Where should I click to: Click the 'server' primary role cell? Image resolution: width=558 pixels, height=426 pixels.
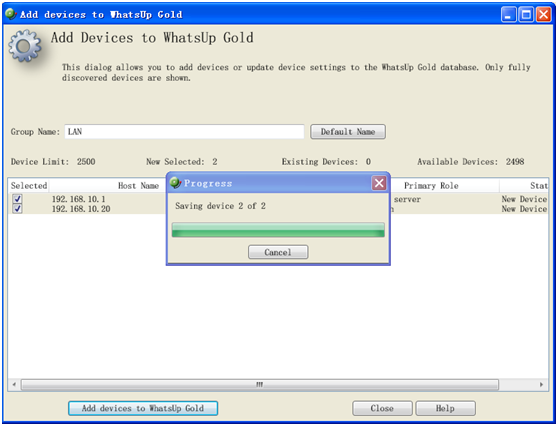click(407, 199)
